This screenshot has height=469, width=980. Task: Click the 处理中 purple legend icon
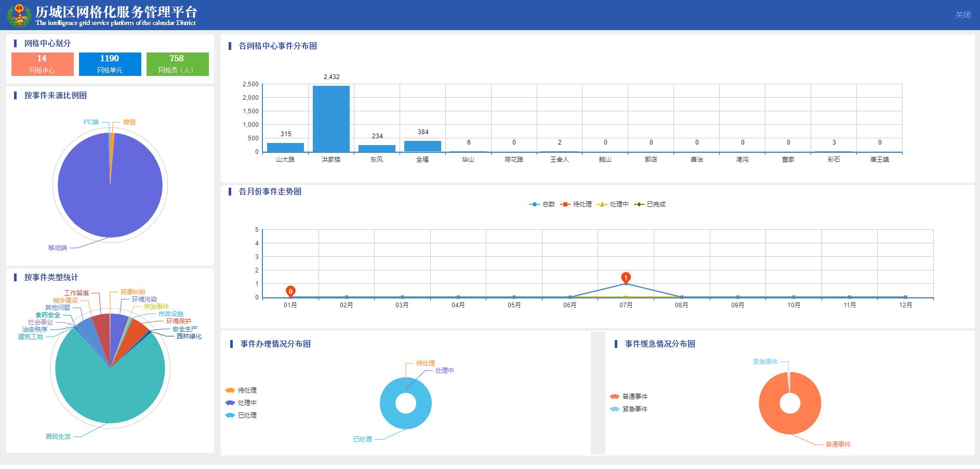click(230, 403)
